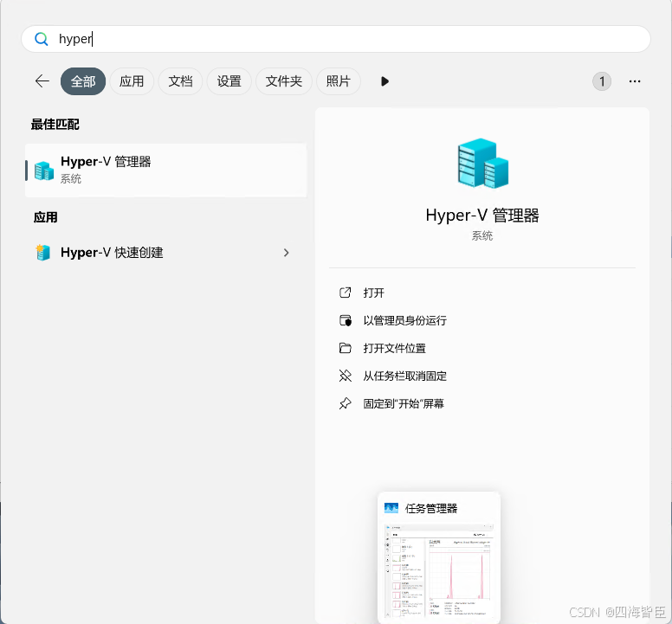Show more filter categories with play arrow
This screenshot has height=624, width=672.
click(x=384, y=81)
